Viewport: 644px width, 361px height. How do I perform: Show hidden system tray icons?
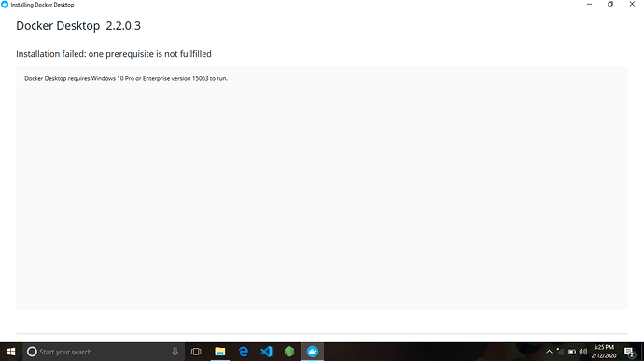549,352
